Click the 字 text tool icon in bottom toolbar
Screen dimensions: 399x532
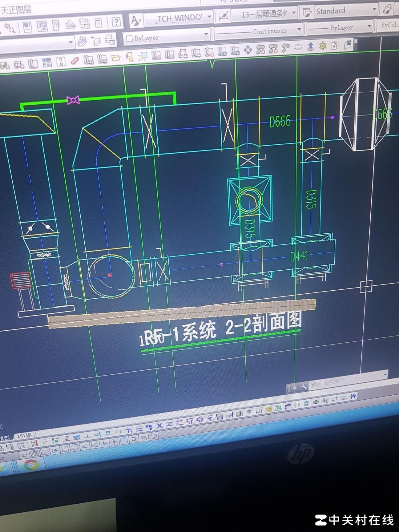249,412
